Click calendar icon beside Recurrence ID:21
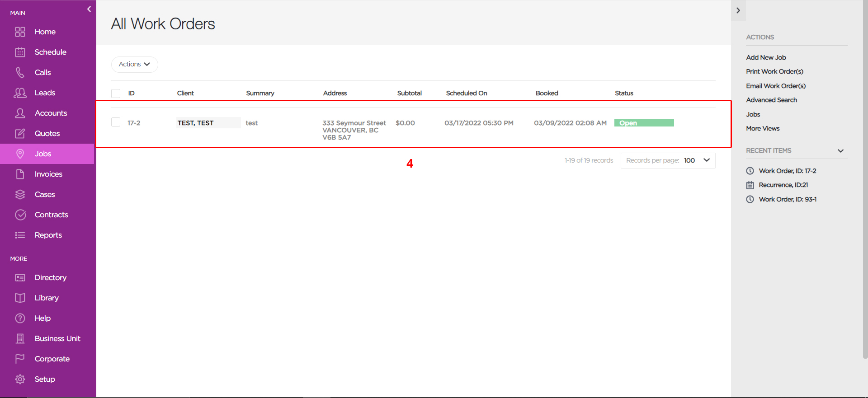This screenshot has height=398, width=868. tap(750, 185)
